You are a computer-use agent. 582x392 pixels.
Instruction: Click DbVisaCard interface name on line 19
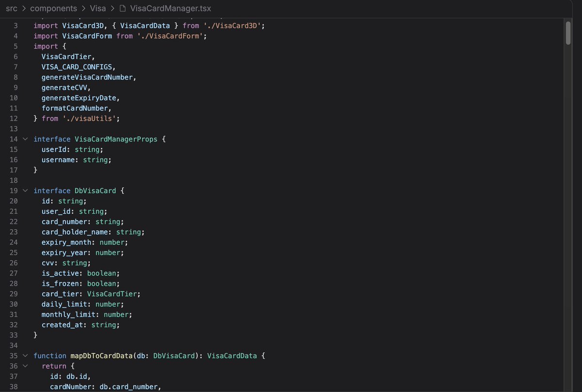[x=95, y=190]
